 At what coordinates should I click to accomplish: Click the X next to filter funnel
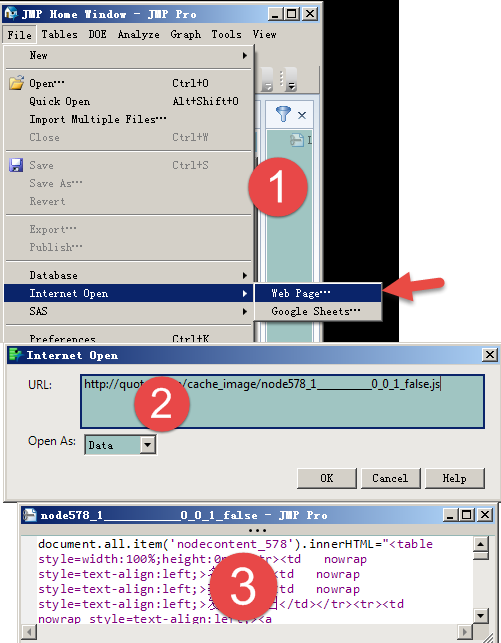[x=302, y=115]
